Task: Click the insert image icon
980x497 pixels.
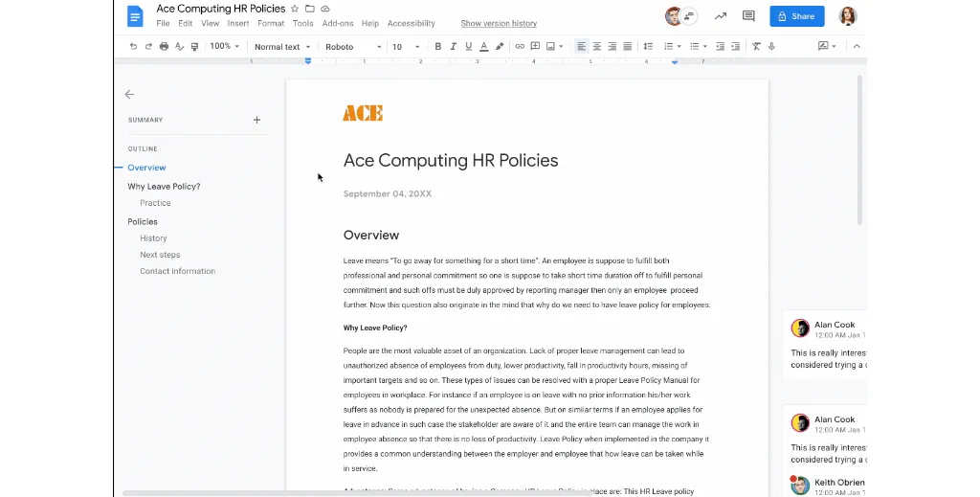Action: coord(550,46)
